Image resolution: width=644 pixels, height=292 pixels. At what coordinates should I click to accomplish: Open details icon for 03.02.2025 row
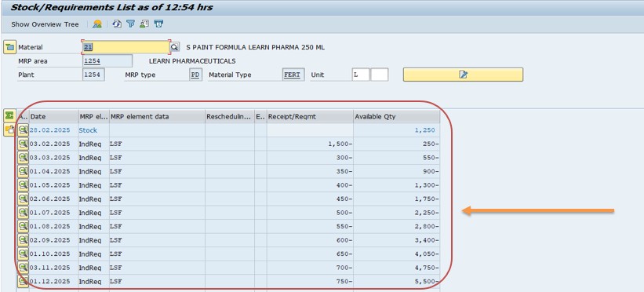(23, 144)
